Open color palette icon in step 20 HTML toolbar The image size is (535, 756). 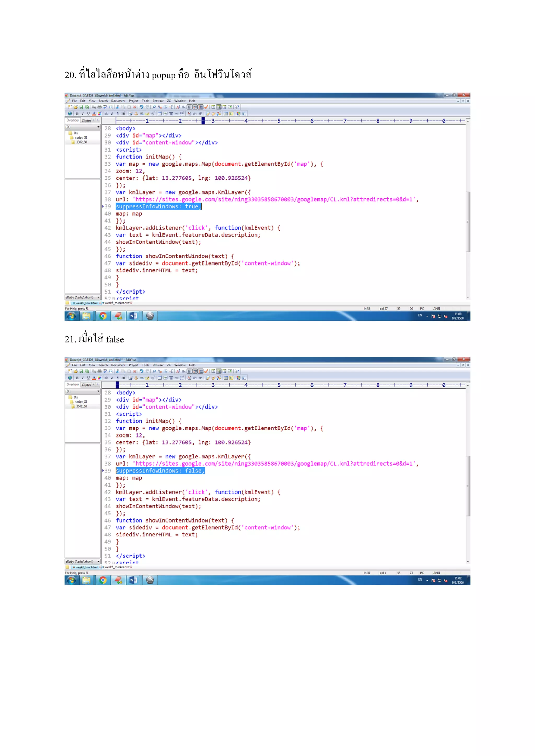100,114
